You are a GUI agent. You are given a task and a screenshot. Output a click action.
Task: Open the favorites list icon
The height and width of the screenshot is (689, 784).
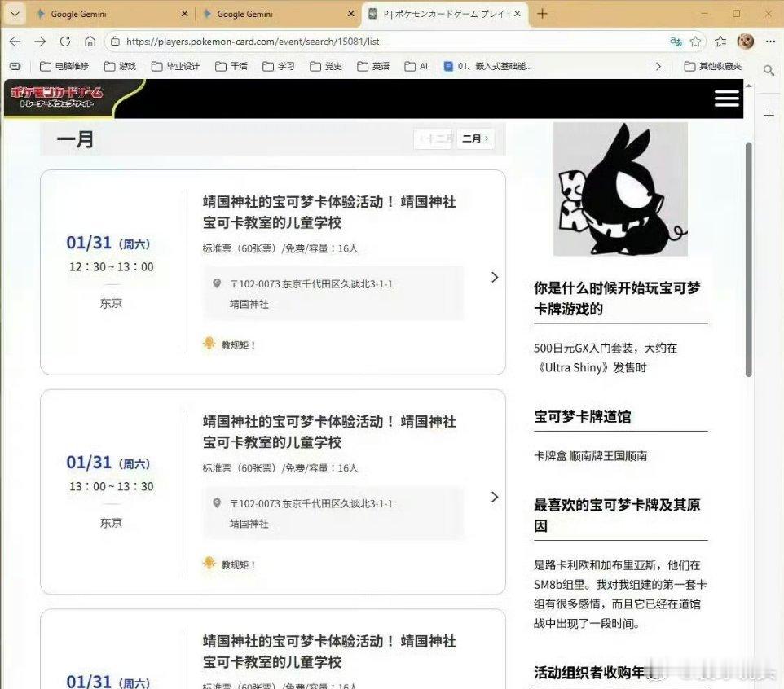point(720,42)
